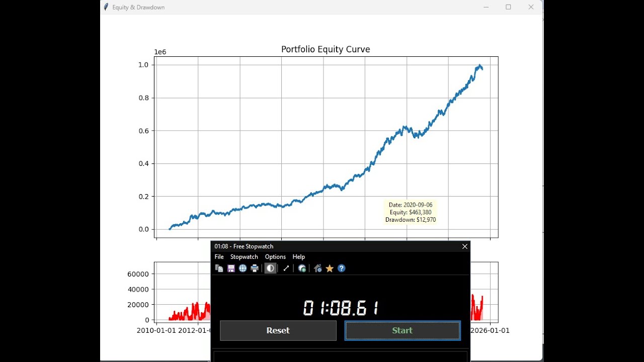
Task: Click the 40000 drawdown axis label
Action: tap(139, 289)
